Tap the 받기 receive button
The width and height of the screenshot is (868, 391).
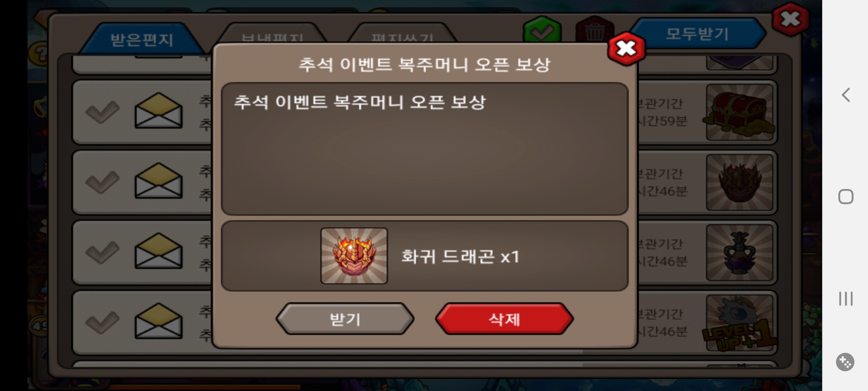pyautogui.click(x=345, y=319)
